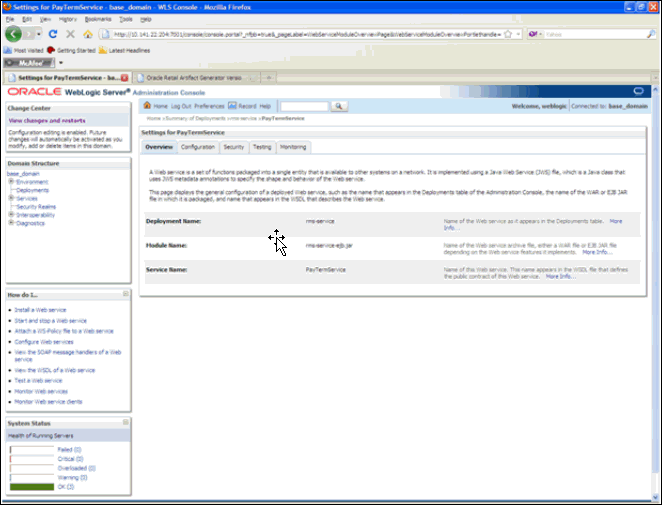Open the History menu
The image size is (662, 505).
click(x=68, y=19)
